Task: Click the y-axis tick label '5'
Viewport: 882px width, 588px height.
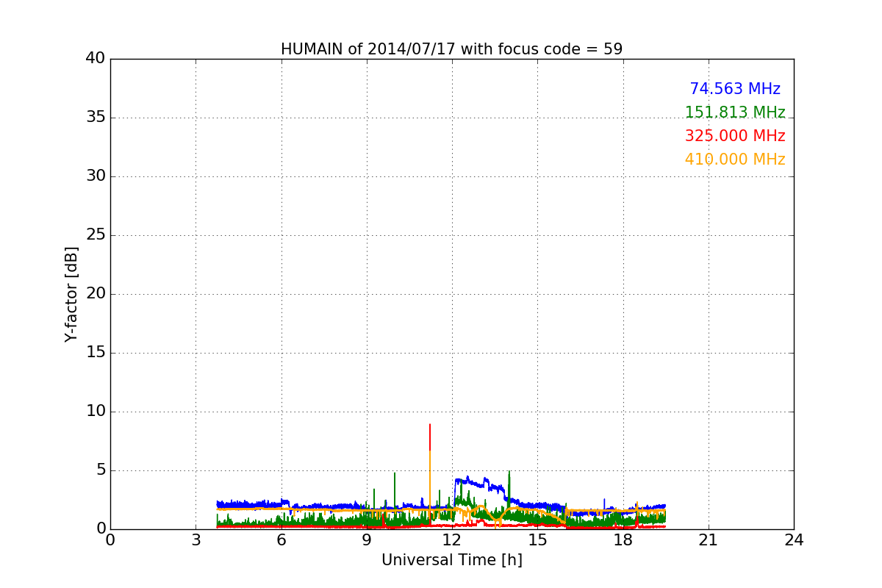Action: pos(101,470)
